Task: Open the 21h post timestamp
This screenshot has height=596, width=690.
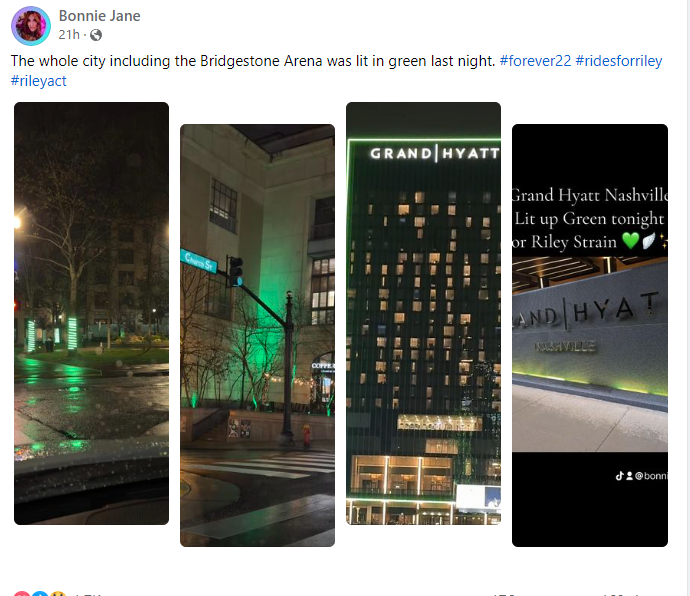Action: point(69,34)
